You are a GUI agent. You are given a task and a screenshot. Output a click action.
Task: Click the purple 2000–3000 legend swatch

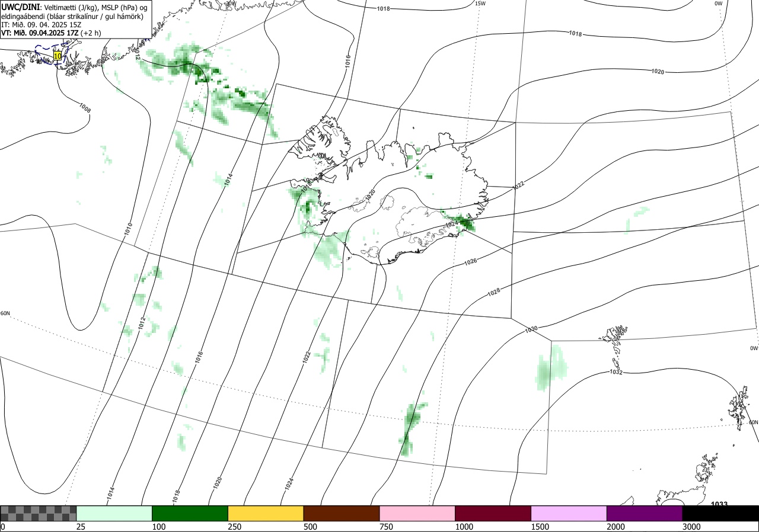(x=645, y=513)
